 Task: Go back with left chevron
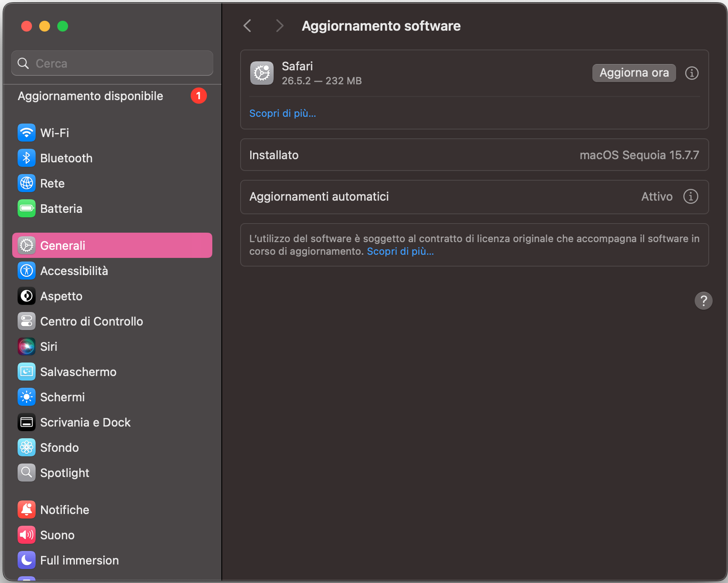pyautogui.click(x=247, y=26)
